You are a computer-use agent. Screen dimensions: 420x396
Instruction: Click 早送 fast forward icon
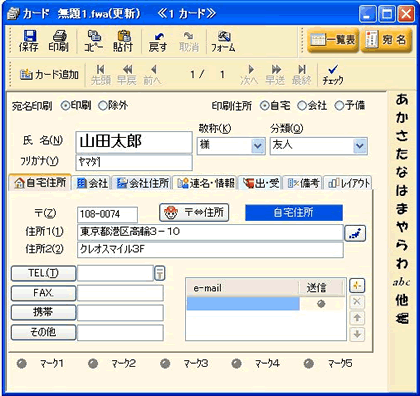tap(275, 75)
